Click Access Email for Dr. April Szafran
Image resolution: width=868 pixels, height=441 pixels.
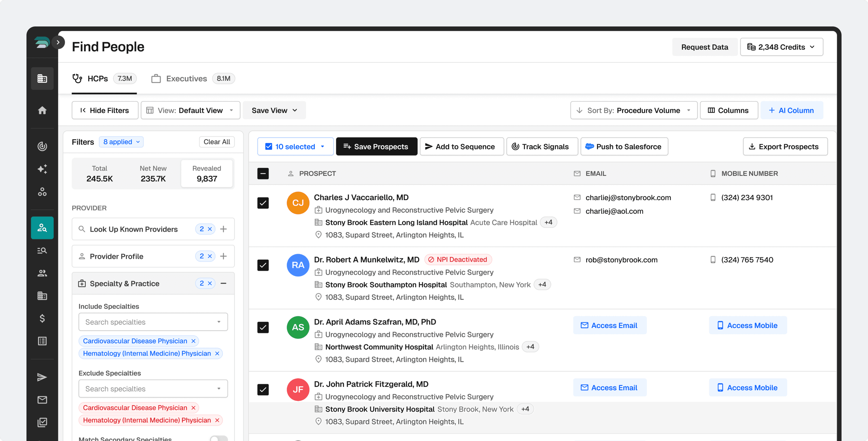tap(610, 325)
